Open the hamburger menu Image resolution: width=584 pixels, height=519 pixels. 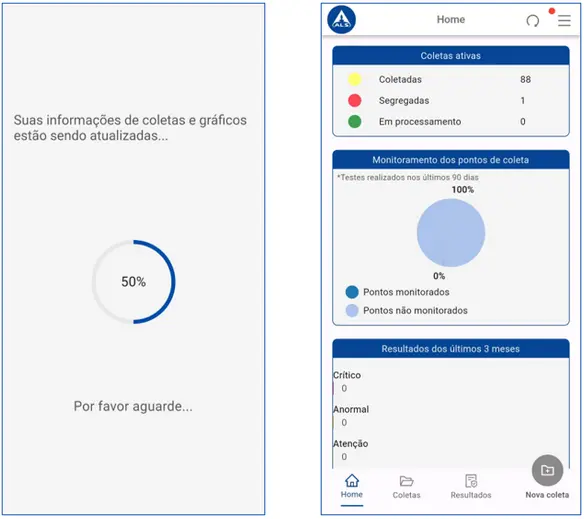click(x=564, y=20)
